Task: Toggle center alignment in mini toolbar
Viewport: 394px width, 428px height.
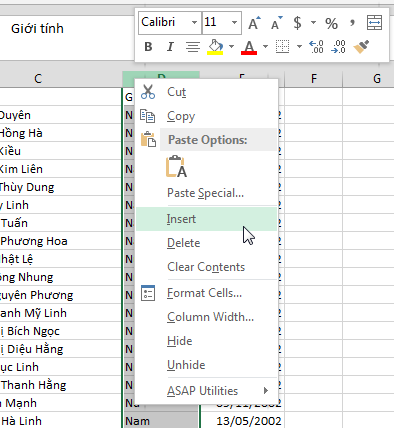Action: [193, 47]
